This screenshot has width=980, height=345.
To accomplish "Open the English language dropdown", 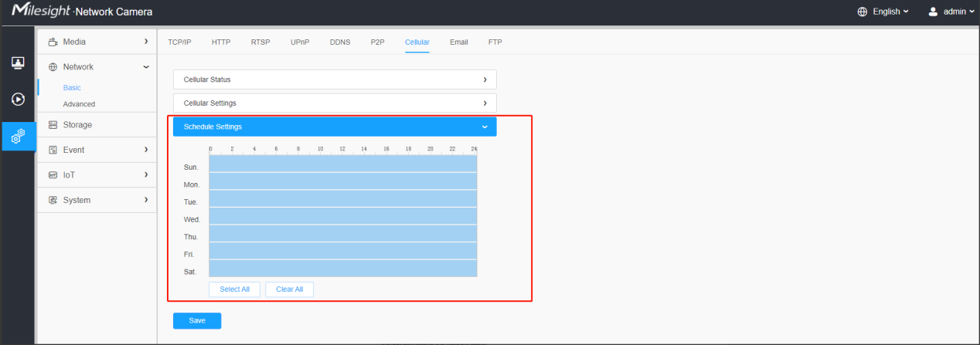I will (x=891, y=12).
